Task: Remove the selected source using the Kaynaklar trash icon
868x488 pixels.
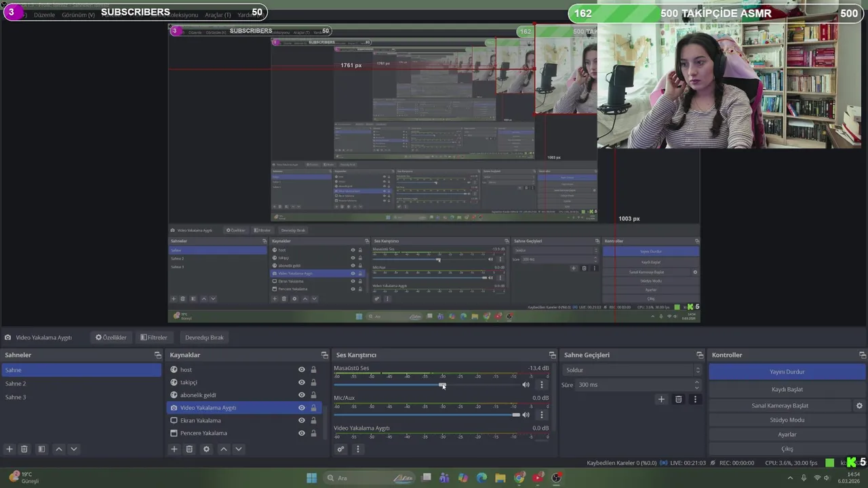Action: (189, 449)
